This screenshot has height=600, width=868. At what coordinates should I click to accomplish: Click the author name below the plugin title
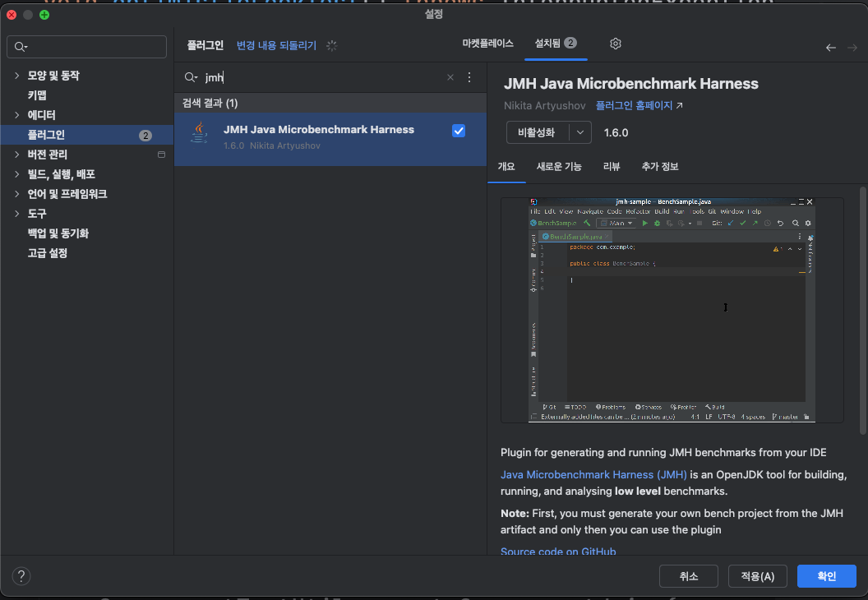[x=544, y=105]
